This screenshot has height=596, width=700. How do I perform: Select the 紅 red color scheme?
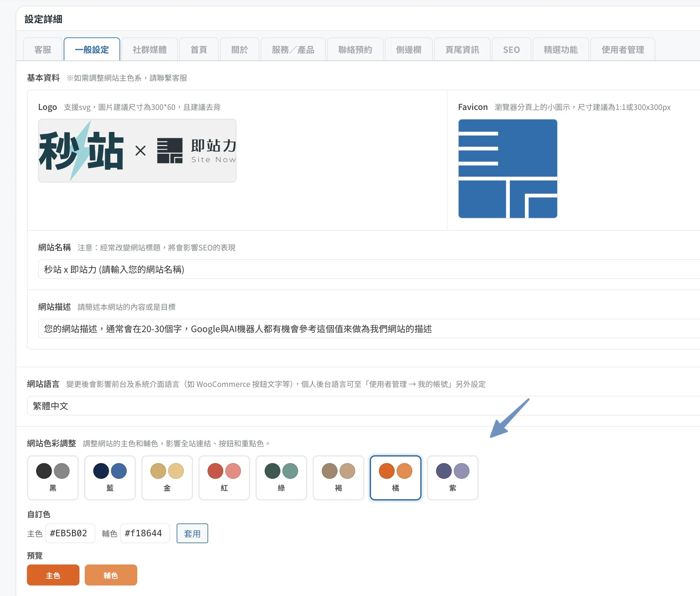tap(224, 478)
